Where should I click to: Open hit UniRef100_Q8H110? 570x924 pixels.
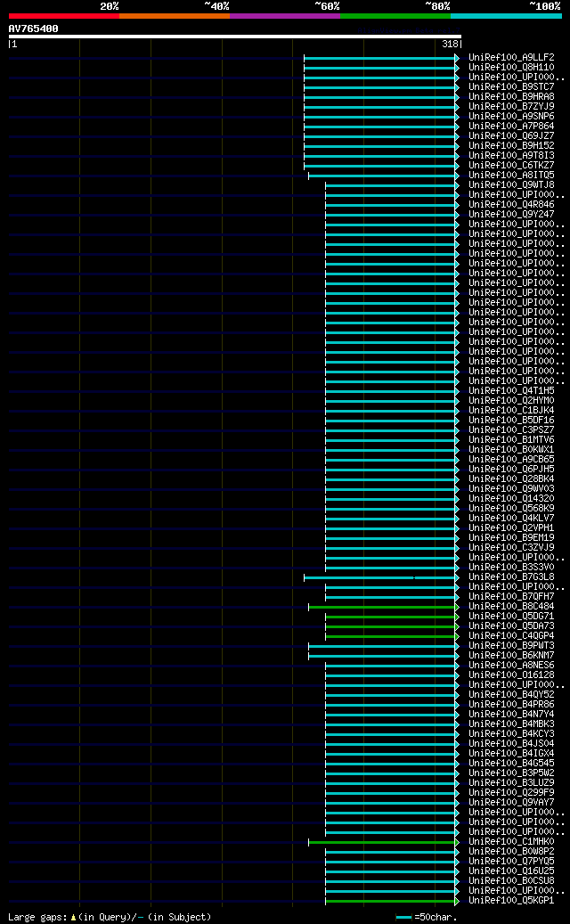click(x=511, y=67)
